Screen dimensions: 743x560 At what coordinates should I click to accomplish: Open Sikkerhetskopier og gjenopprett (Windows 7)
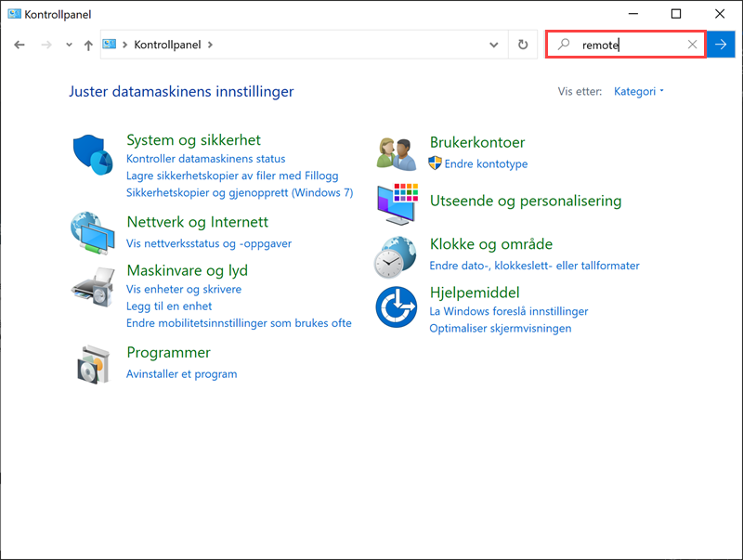pyautogui.click(x=240, y=193)
